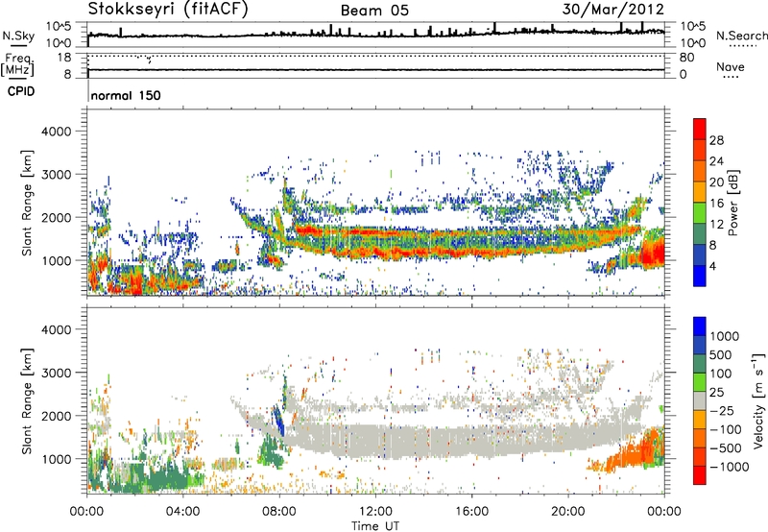Click the blue top segment of Velocity colorbar
Viewport: 768px width, 532px height.
tap(700, 326)
